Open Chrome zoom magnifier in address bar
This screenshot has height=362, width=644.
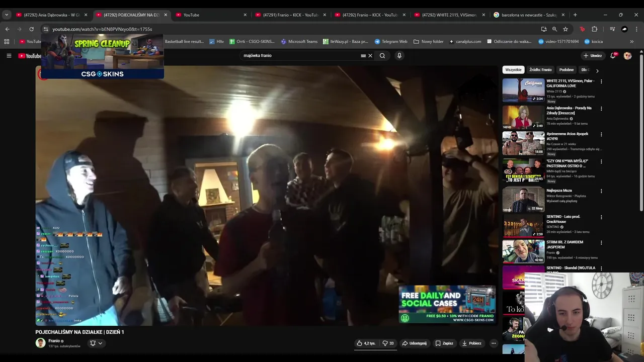[x=554, y=29]
